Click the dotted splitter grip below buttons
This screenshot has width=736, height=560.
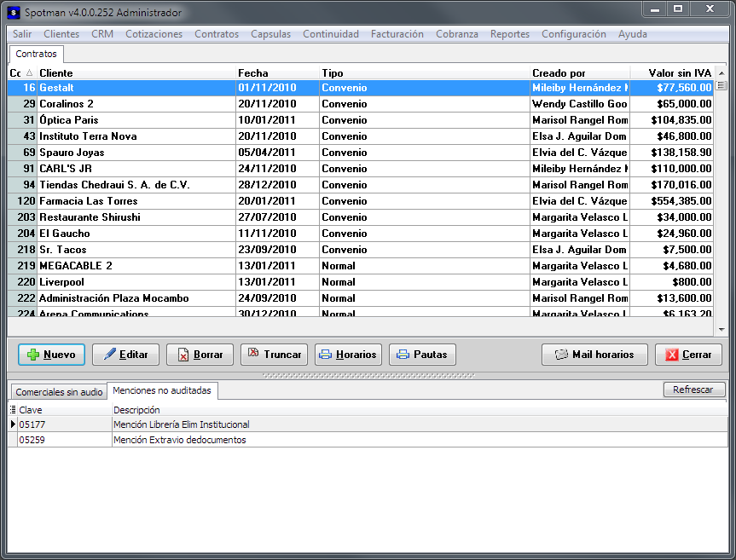(x=368, y=376)
